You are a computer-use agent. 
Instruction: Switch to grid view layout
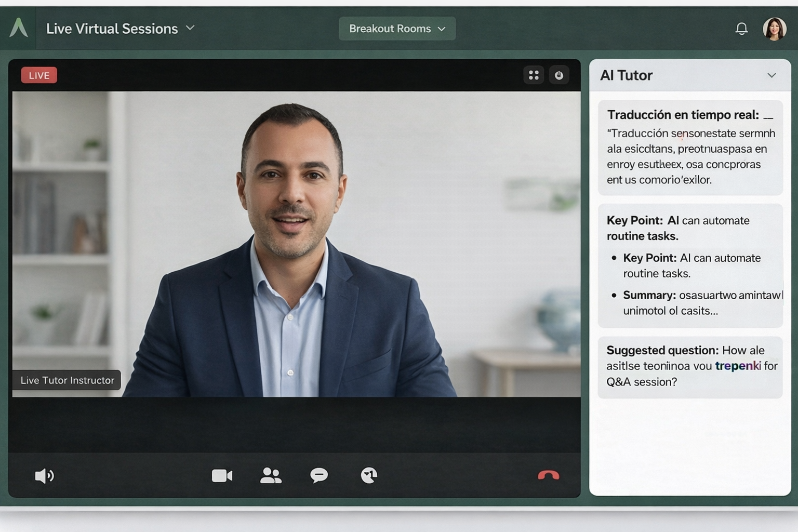pyautogui.click(x=534, y=75)
